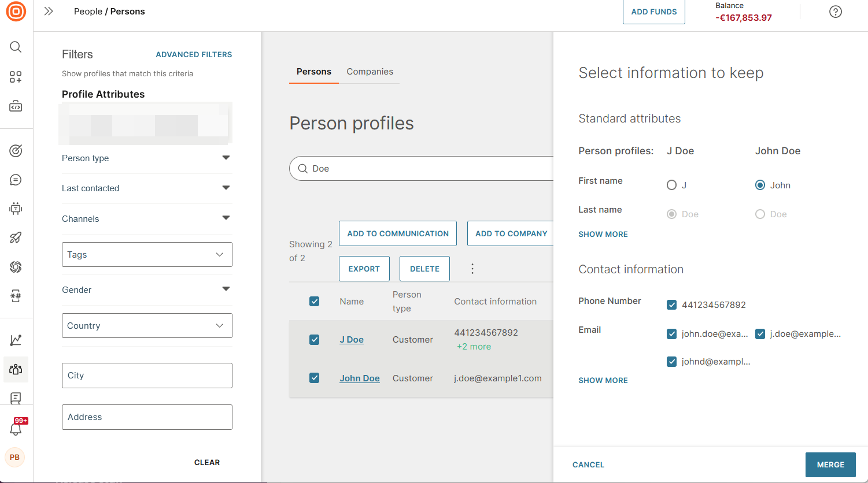Uncheck the johnd@exampl... email address
Screen dimensions: 868x483
671,361
